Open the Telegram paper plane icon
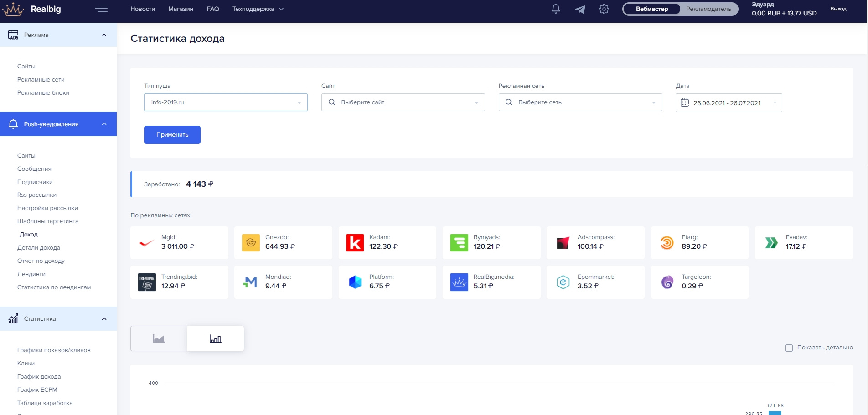This screenshot has height=415, width=868. (580, 9)
